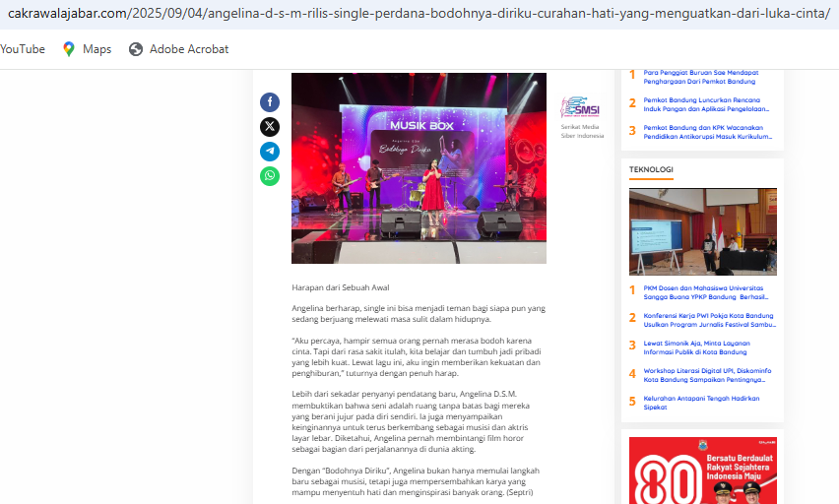Share article via Telegram icon
The image size is (839, 504).
(270, 152)
